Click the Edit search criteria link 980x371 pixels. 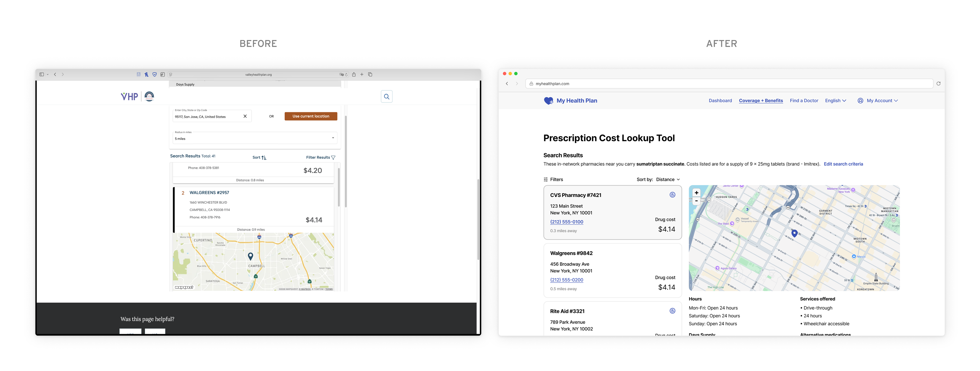(843, 164)
